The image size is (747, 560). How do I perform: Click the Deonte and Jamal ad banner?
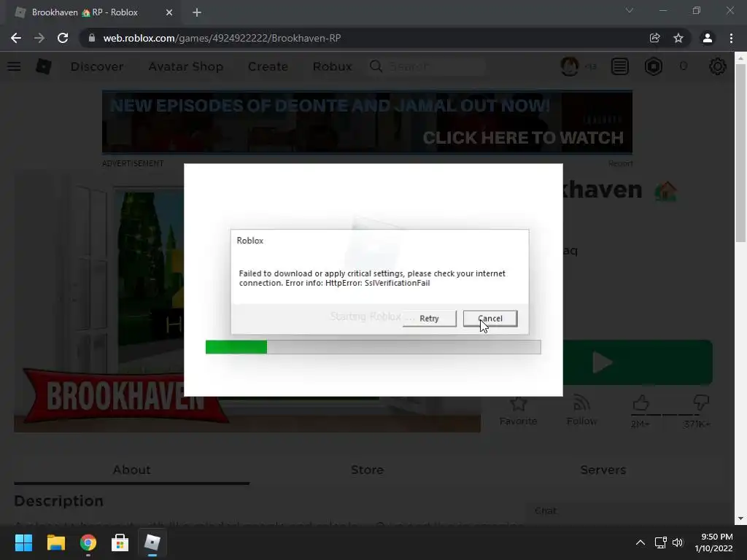point(368,122)
